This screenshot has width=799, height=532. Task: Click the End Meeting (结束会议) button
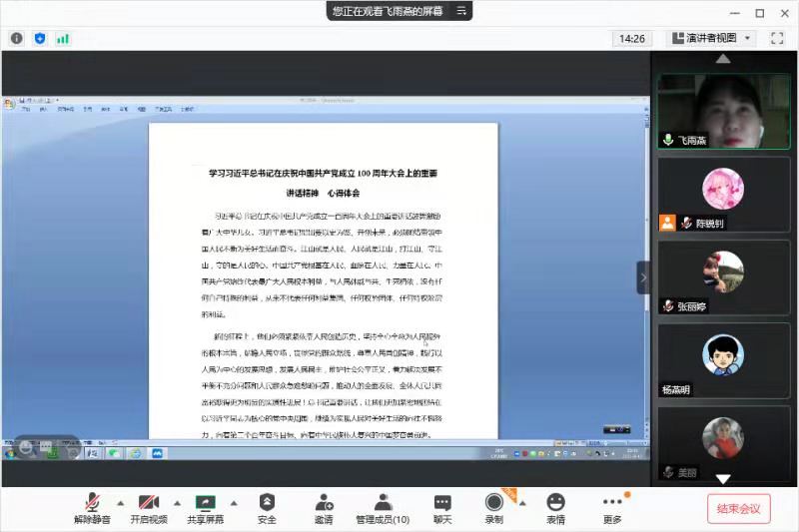click(739, 508)
